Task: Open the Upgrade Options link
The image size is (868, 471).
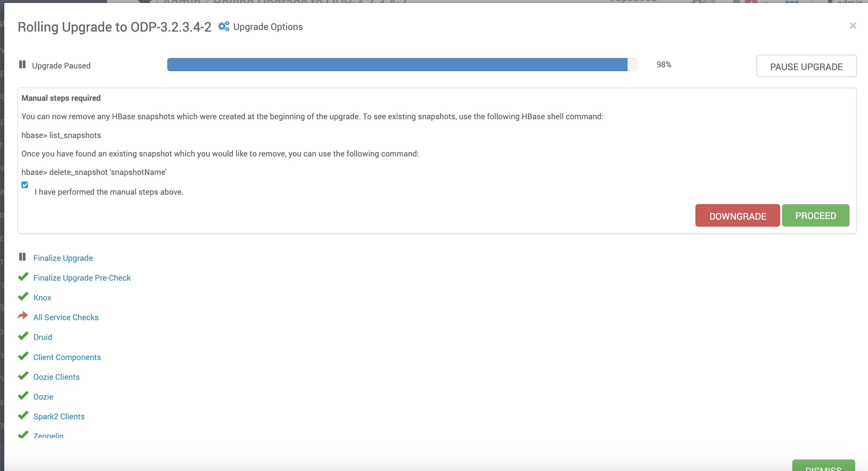Action: coord(268,27)
